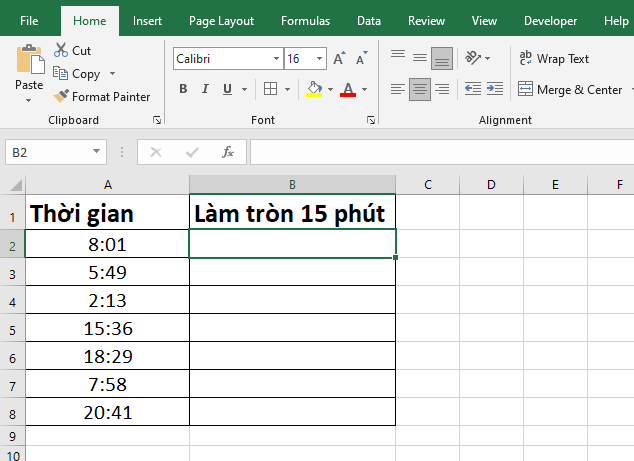Select cell with time 2:13
Image resolution: width=634 pixels, height=461 pixels.
pyautogui.click(x=108, y=300)
